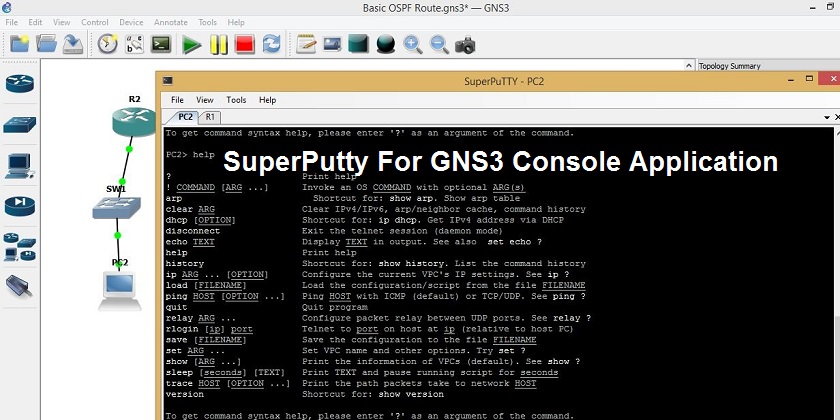Click the 'trace HOST [OPTION ...]' command row

click(x=351, y=383)
